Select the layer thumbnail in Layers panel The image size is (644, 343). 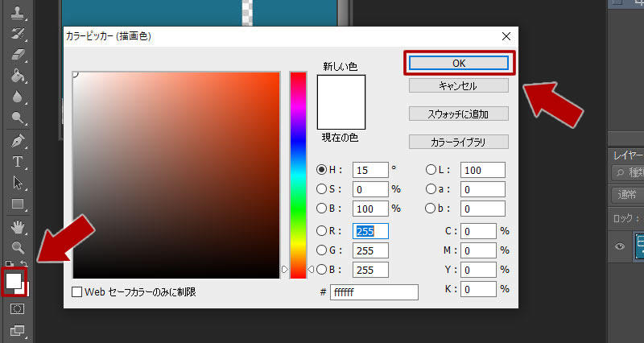[639, 246]
